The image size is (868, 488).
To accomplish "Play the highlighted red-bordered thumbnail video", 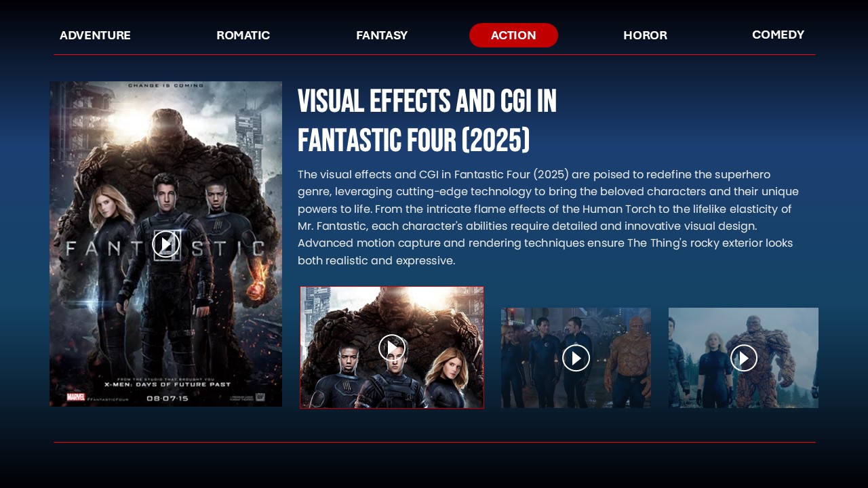I will pos(392,348).
